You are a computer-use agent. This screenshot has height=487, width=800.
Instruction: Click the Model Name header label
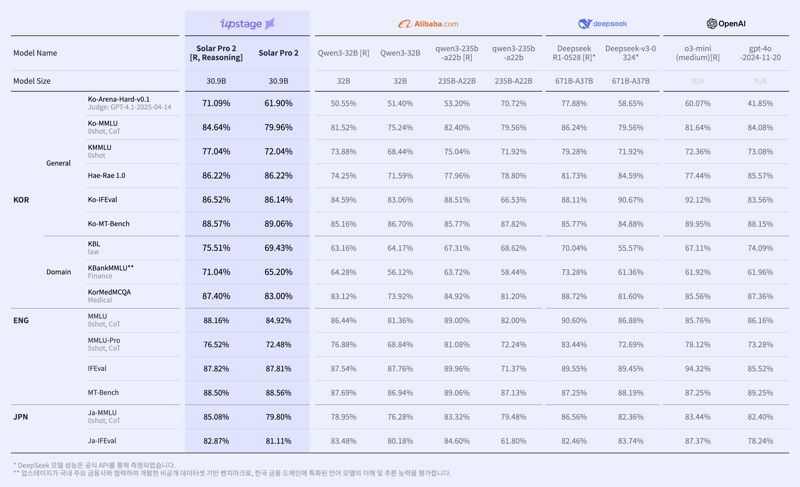click(35, 53)
